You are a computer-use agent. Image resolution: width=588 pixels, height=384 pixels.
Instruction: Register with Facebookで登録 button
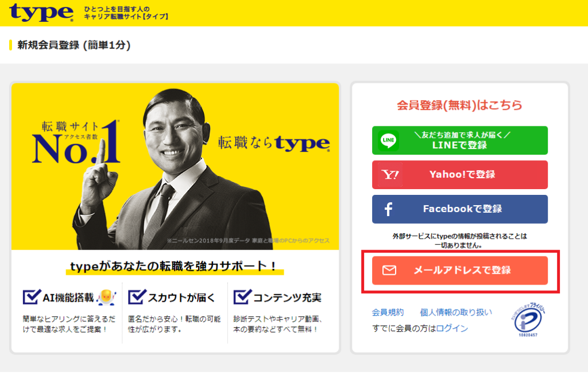[x=460, y=209]
